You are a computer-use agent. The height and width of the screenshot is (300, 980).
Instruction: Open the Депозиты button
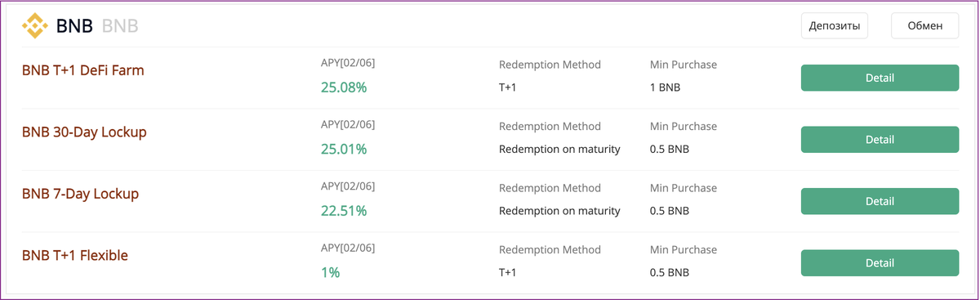click(x=834, y=26)
